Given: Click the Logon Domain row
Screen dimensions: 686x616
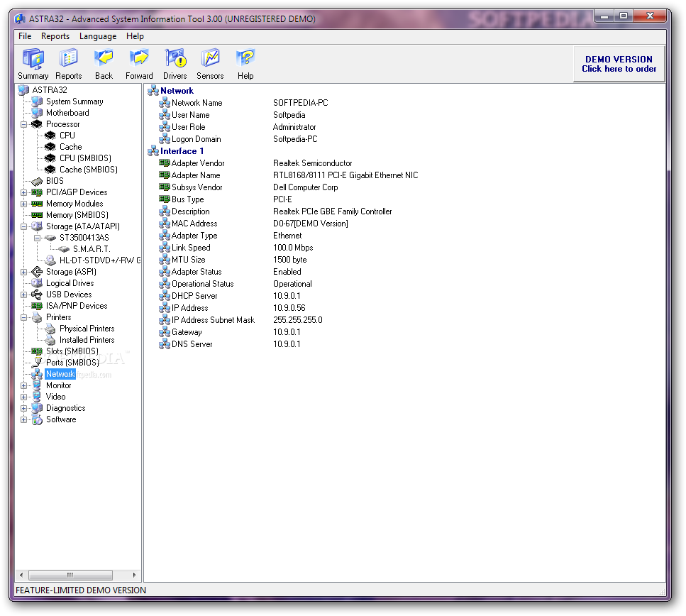Looking at the screenshot, I should coord(238,139).
